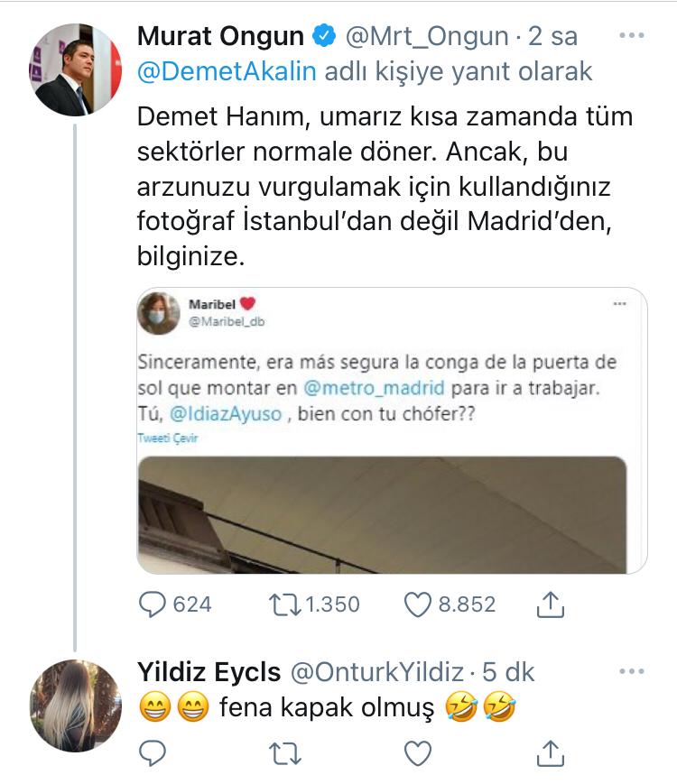This screenshot has height=784, width=677.
Task: Like the 'fena kapak olmuş' reply
Action: pos(417,753)
